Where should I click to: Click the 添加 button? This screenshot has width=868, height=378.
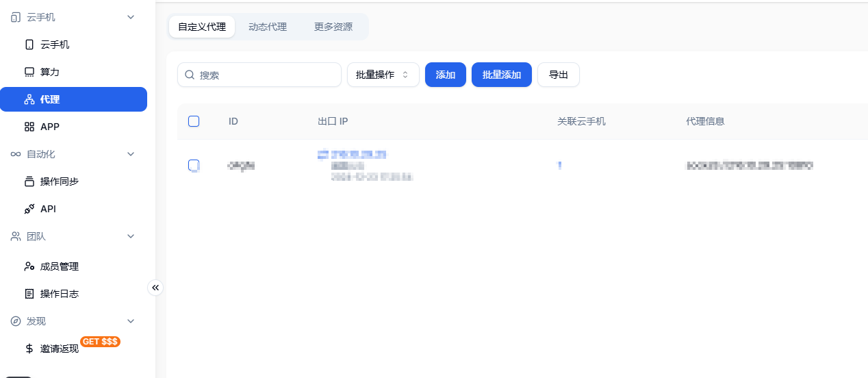click(x=446, y=75)
